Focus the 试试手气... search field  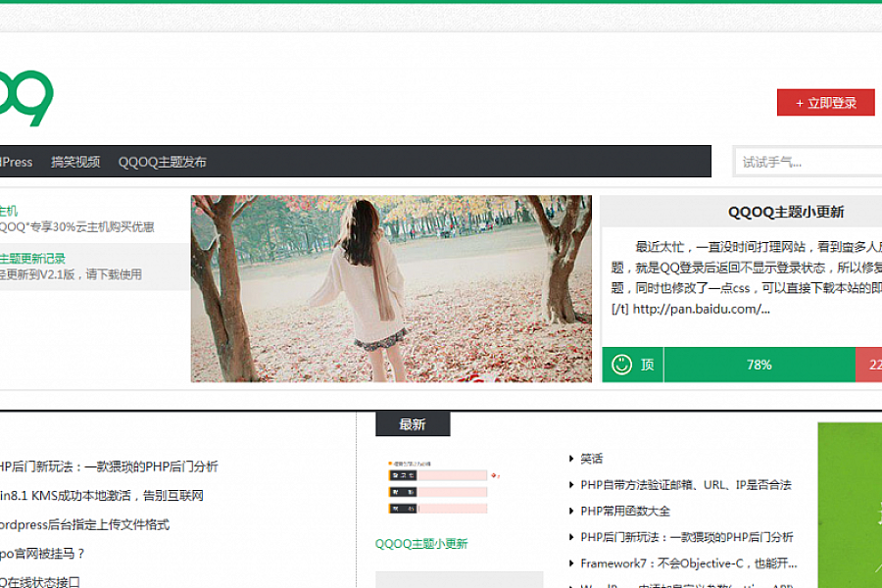pyautogui.click(x=808, y=162)
